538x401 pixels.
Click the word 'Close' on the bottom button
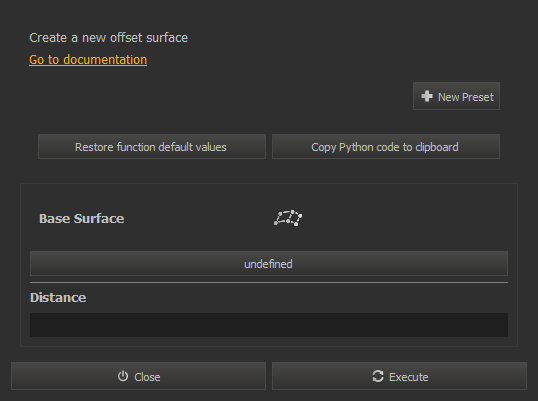[147, 377]
